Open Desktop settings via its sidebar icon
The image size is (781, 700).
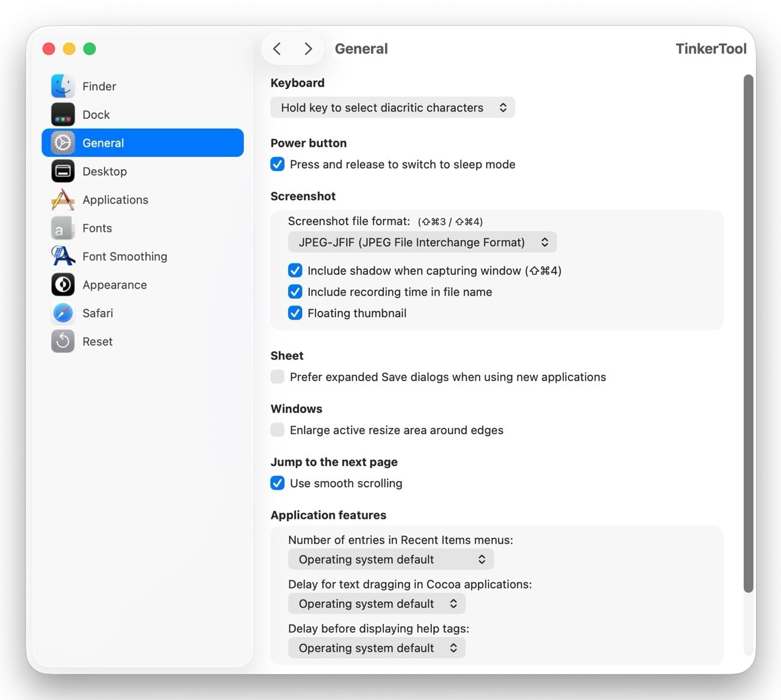(x=62, y=171)
